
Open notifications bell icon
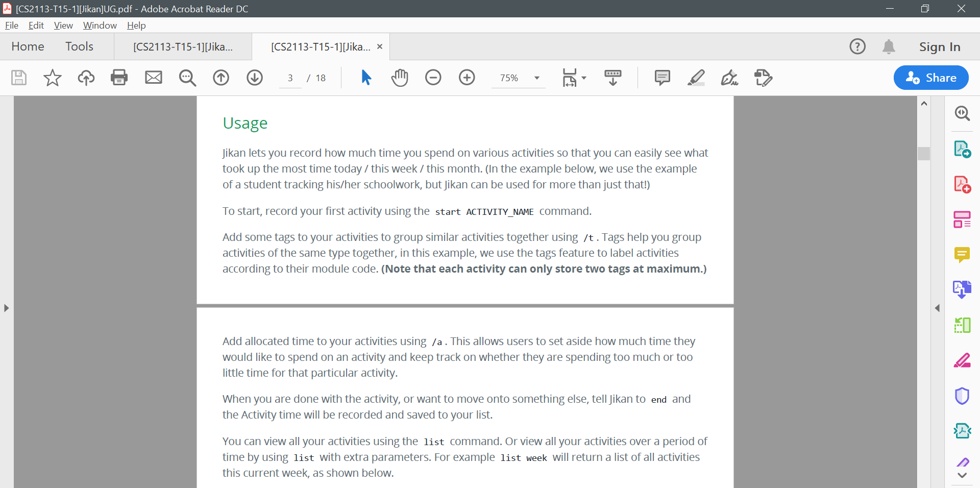click(889, 46)
